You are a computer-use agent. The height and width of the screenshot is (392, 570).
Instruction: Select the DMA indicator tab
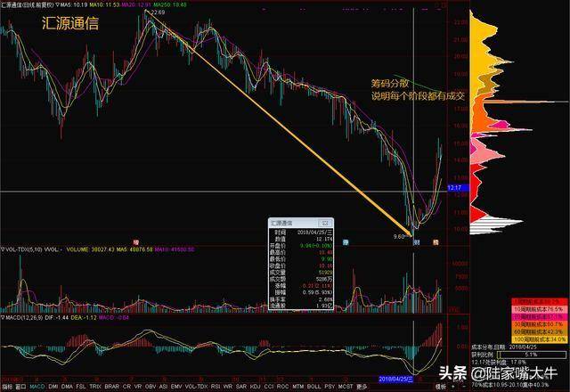coord(68,387)
